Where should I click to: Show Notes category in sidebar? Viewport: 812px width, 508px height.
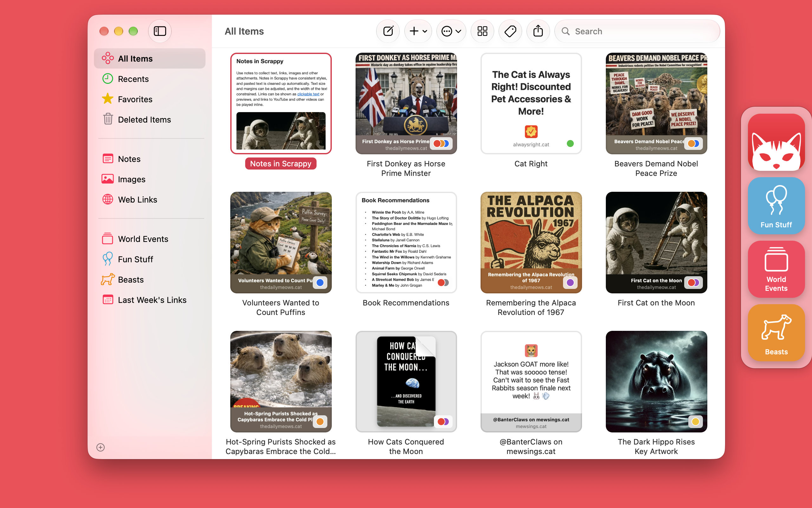[150, 159]
